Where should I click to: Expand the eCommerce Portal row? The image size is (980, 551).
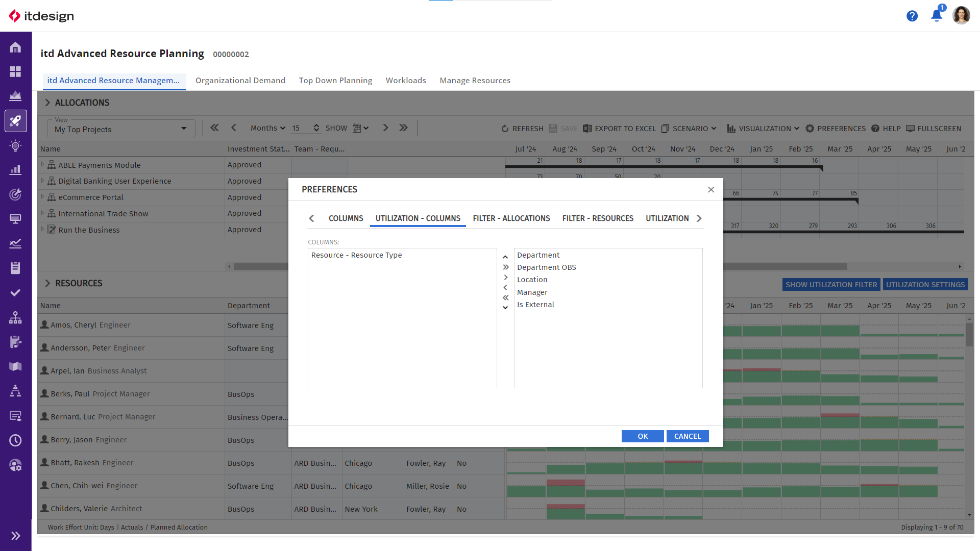tap(42, 197)
